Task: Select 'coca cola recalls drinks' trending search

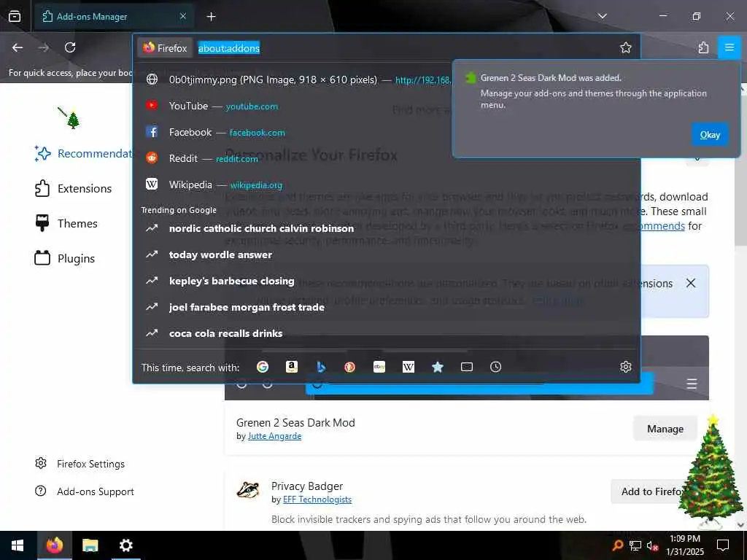Action: (x=386, y=332)
